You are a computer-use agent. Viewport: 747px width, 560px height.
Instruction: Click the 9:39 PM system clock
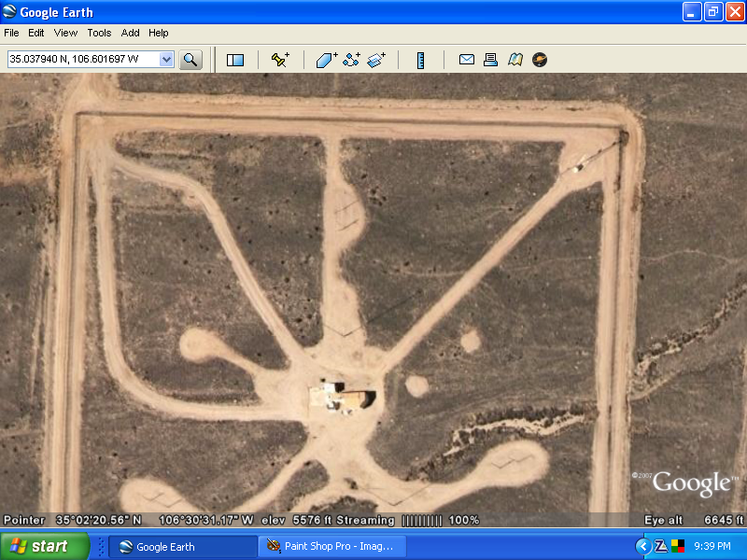pos(712,547)
